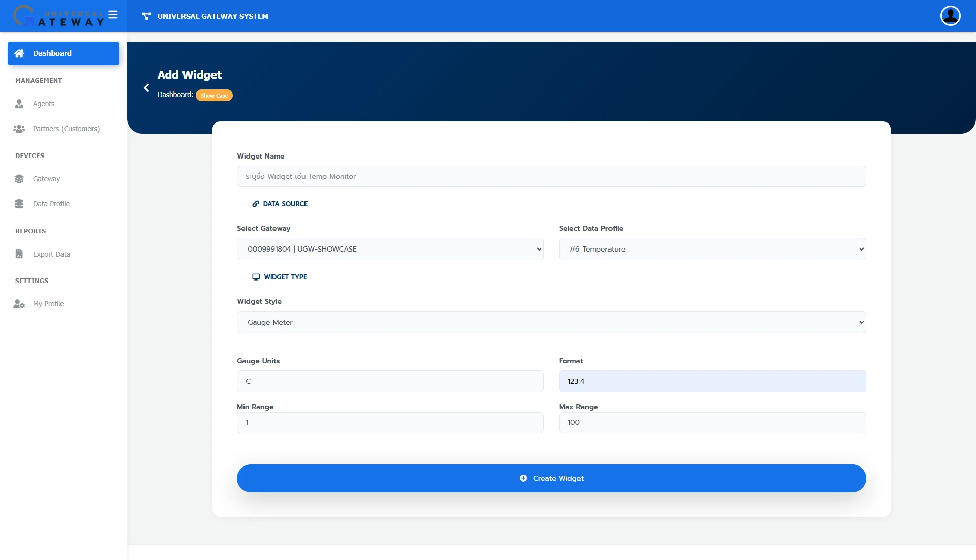
Task: Click the Add Widget page title
Action: point(190,75)
